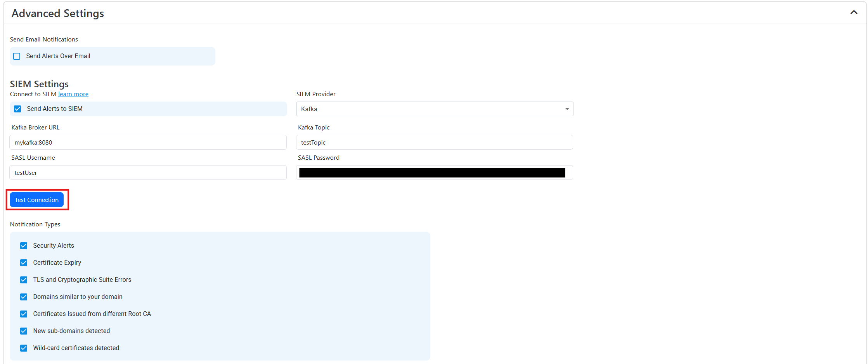This screenshot has width=868, height=364.
Task: Enable Send Alerts Over Email
Action: (x=17, y=56)
